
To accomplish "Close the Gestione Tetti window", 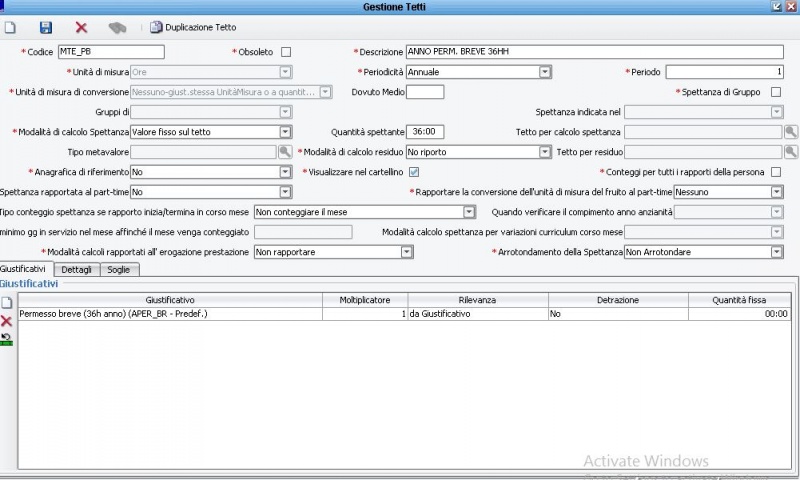I will click(x=791, y=7).
